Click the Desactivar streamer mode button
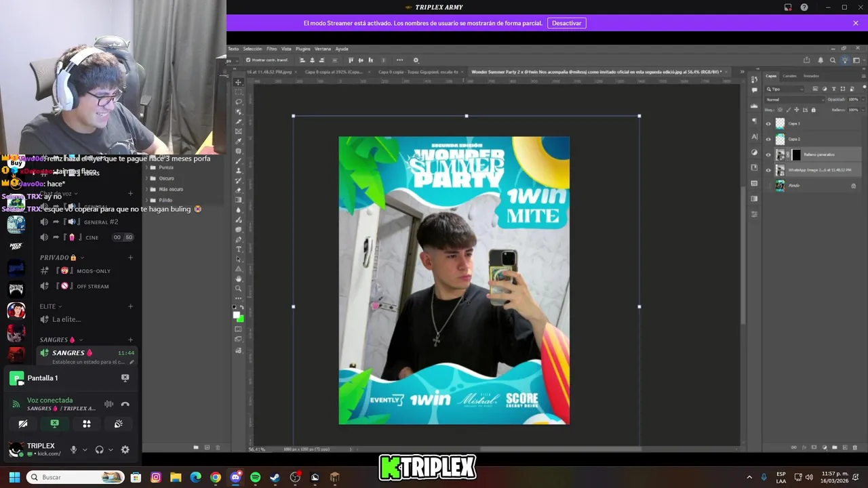 tap(566, 23)
